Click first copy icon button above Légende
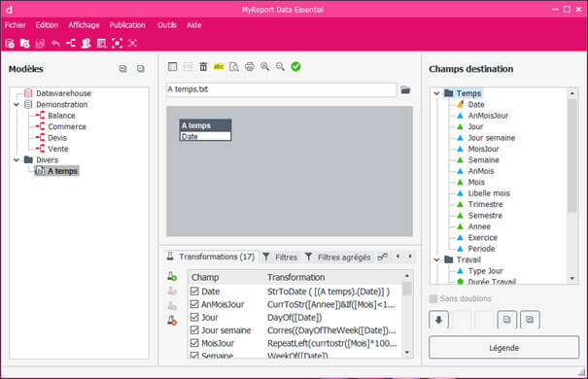This screenshot has width=588, height=379. pyautogui.click(x=507, y=320)
